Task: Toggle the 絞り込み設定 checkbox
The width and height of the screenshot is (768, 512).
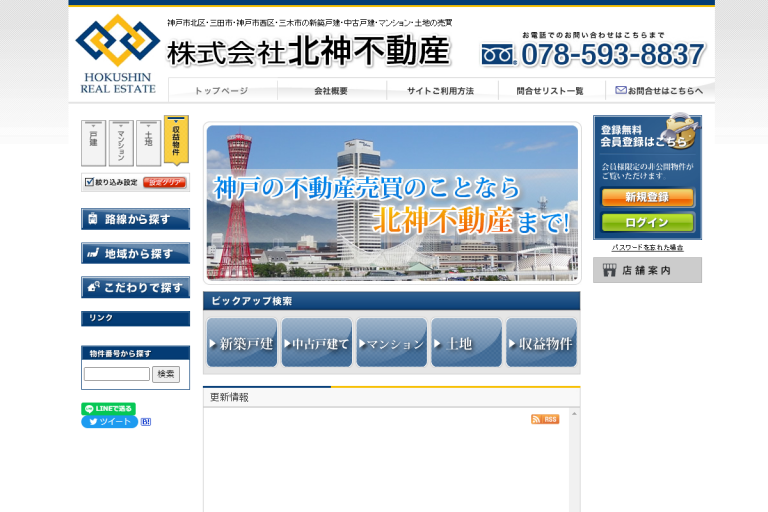Action: [89, 182]
